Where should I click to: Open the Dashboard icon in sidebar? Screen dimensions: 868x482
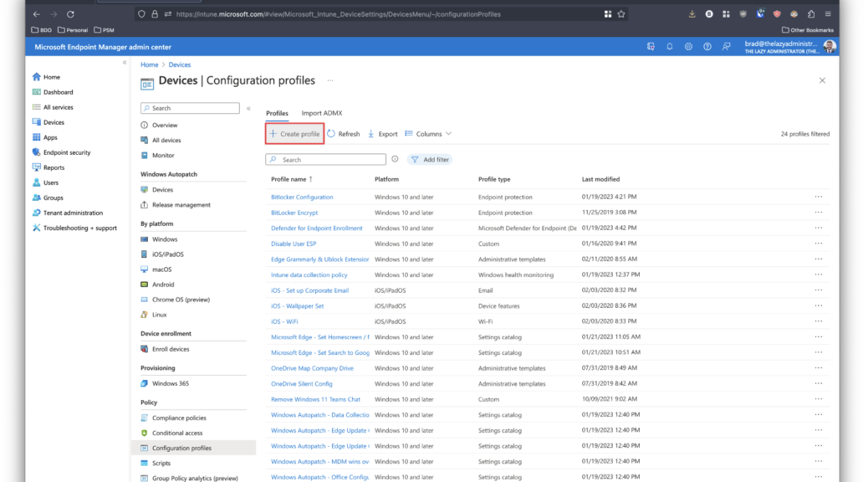tap(37, 92)
